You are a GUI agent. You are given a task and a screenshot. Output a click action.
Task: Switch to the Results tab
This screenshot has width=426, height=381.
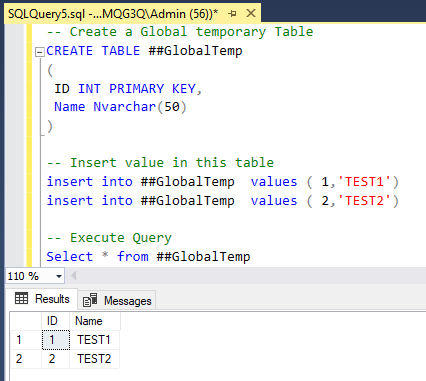[x=42, y=299]
